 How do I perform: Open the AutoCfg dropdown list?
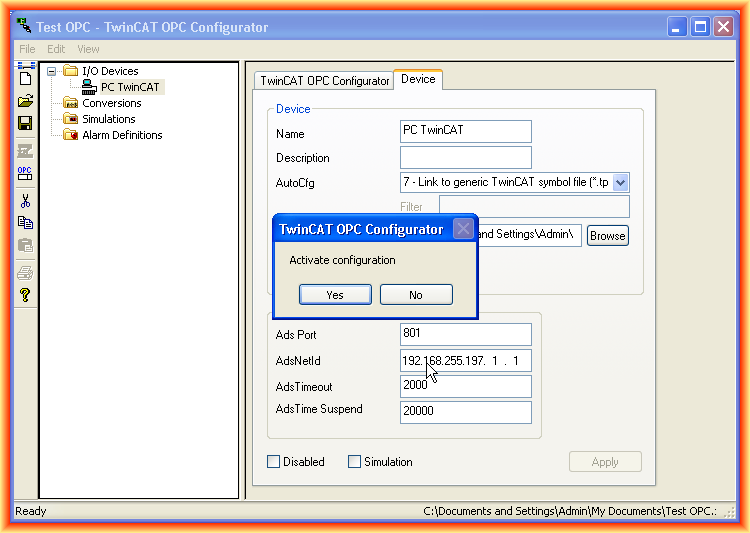coord(620,182)
